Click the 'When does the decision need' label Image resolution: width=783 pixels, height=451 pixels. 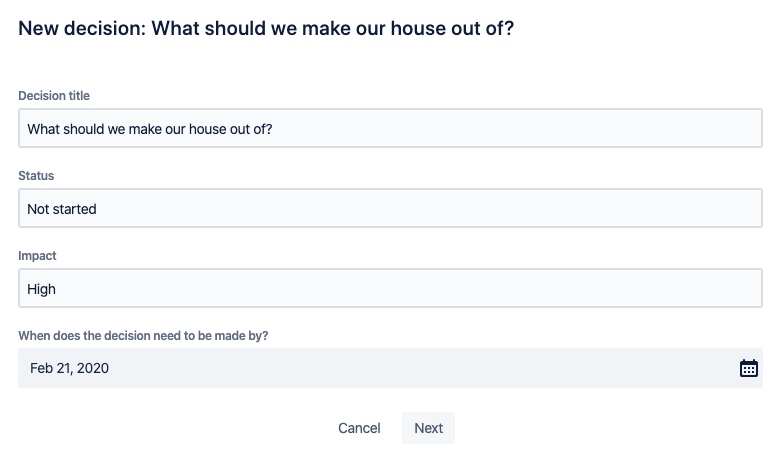[143, 336]
